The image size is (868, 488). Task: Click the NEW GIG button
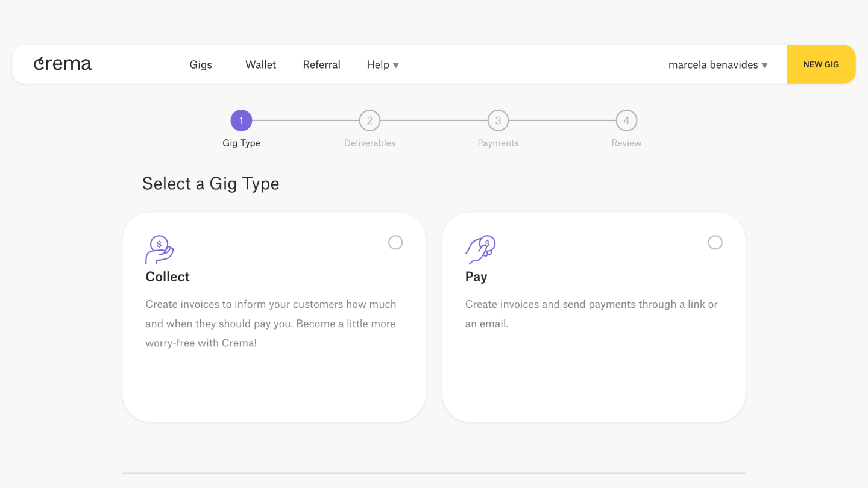click(821, 64)
